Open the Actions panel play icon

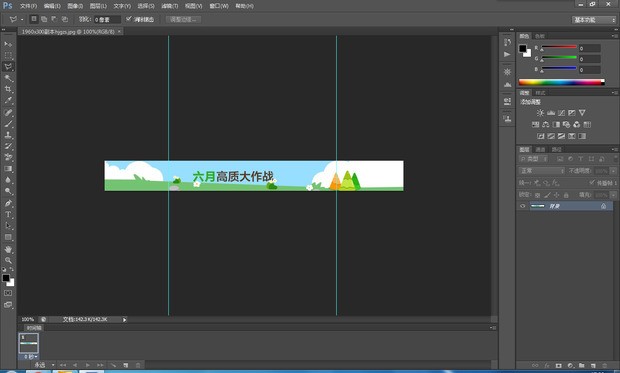point(507,54)
